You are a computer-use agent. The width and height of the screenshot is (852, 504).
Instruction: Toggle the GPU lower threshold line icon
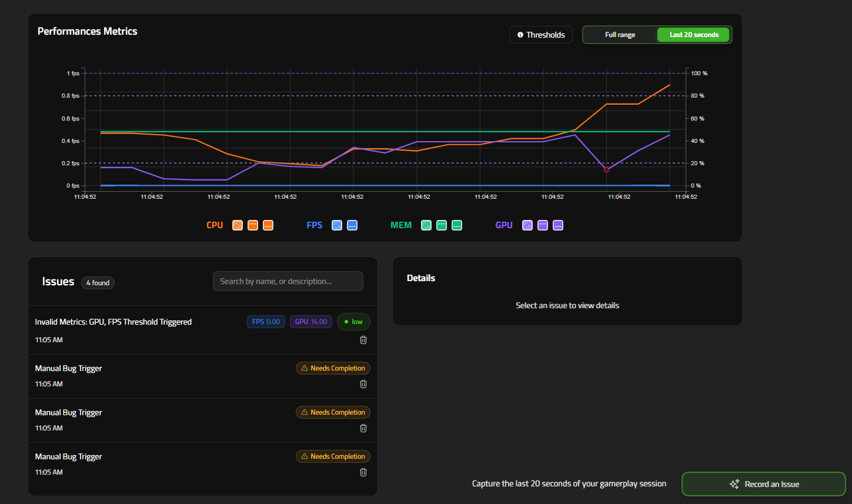(x=558, y=225)
